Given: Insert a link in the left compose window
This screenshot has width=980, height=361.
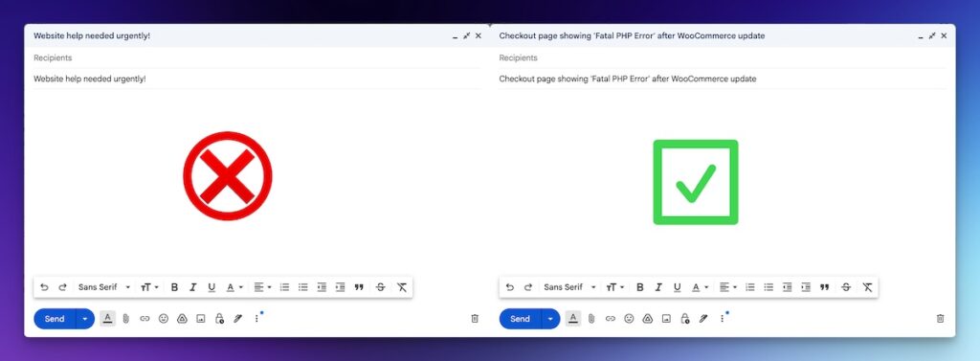Looking at the screenshot, I should [145, 319].
